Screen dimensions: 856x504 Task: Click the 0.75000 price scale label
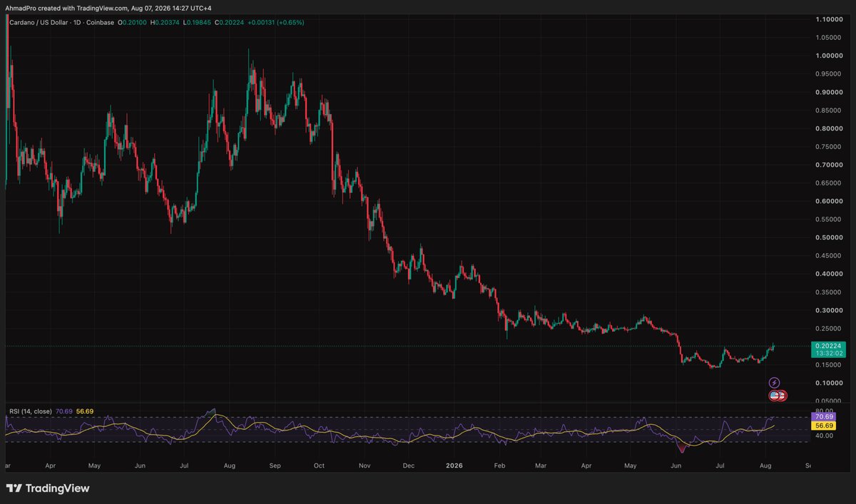[830, 147]
